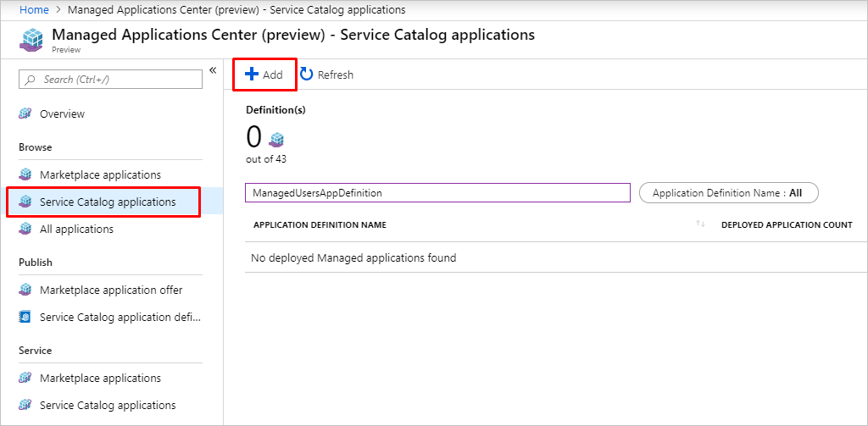Click the search magnifier icon in sidebar

(31, 79)
